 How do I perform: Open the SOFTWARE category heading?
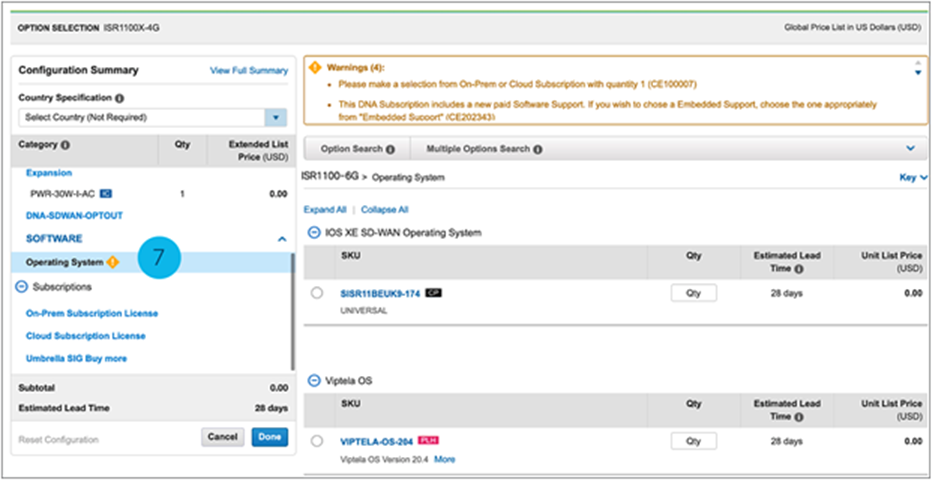point(54,238)
